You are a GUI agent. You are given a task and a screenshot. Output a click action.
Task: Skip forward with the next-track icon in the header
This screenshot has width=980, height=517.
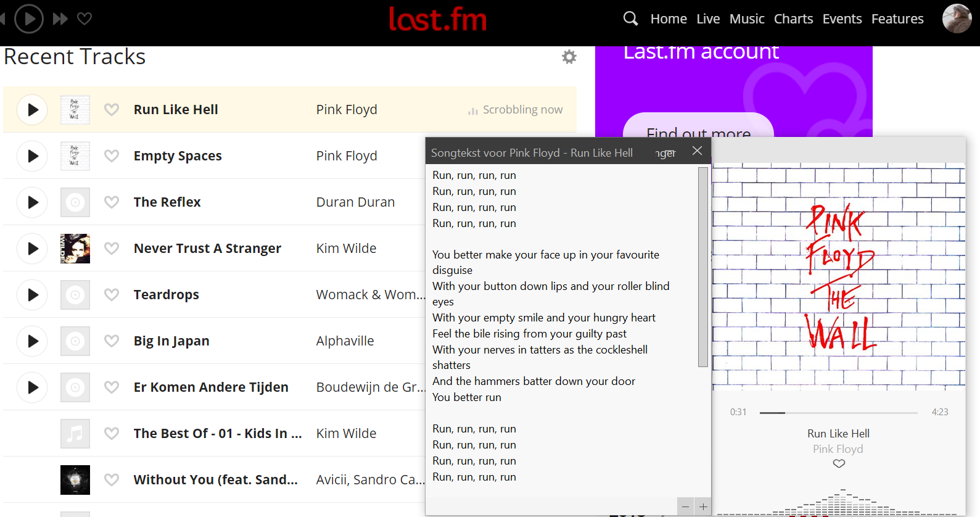pyautogui.click(x=60, y=19)
